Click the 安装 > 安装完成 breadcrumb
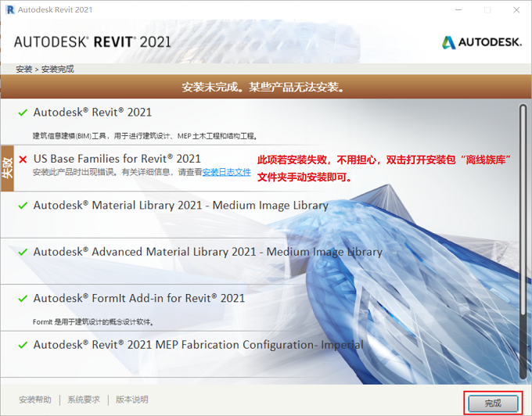The image size is (532, 416). (x=45, y=69)
